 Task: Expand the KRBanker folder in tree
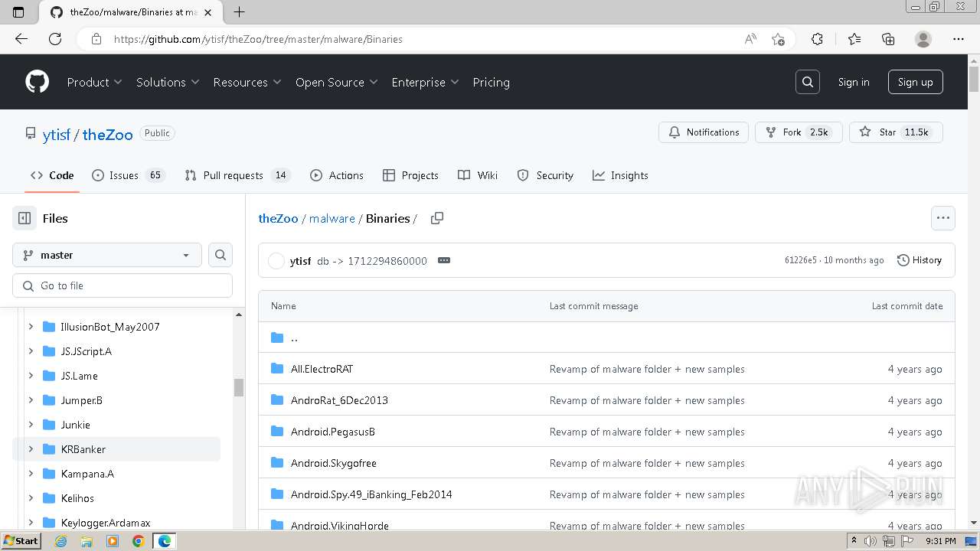point(31,449)
